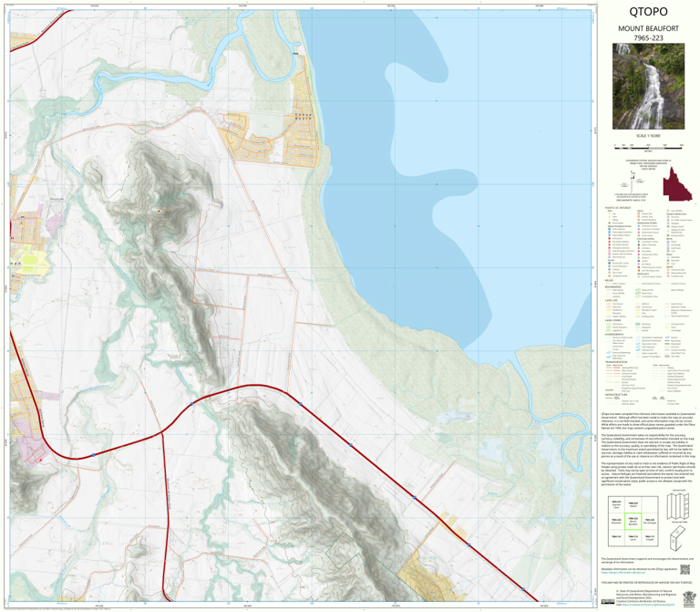Select the LAND COVER legend heading
The height and width of the screenshot is (612, 700).
click(612, 320)
